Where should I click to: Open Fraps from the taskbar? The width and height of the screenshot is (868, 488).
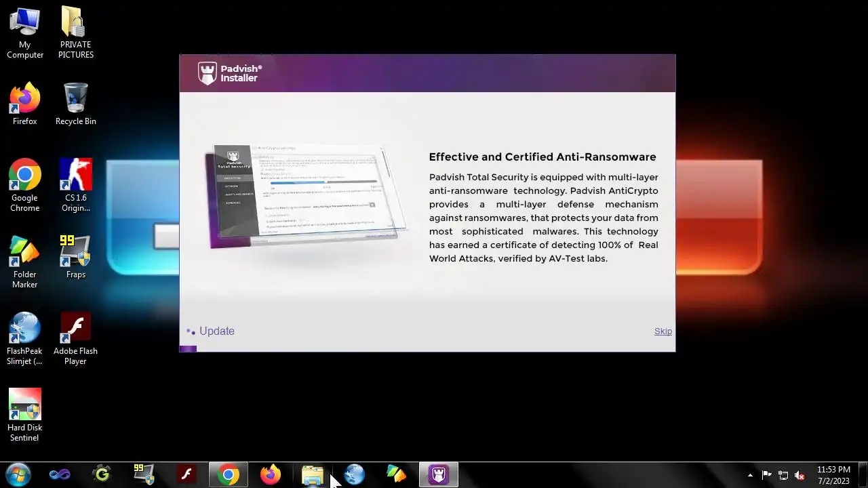144,474
